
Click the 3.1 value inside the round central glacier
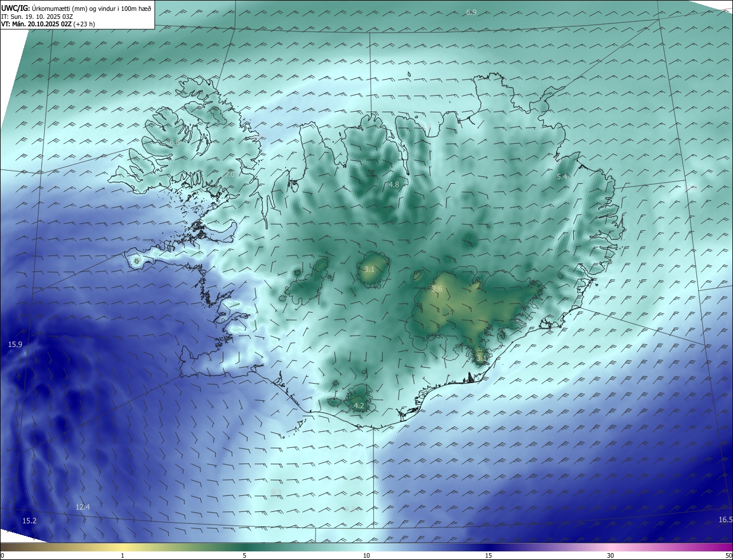click(x=369, y=269)
